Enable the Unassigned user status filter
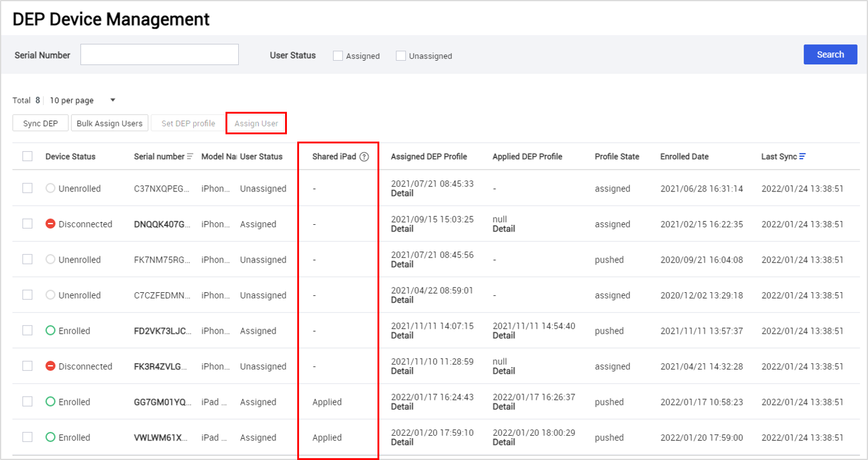 click(401, 55)
